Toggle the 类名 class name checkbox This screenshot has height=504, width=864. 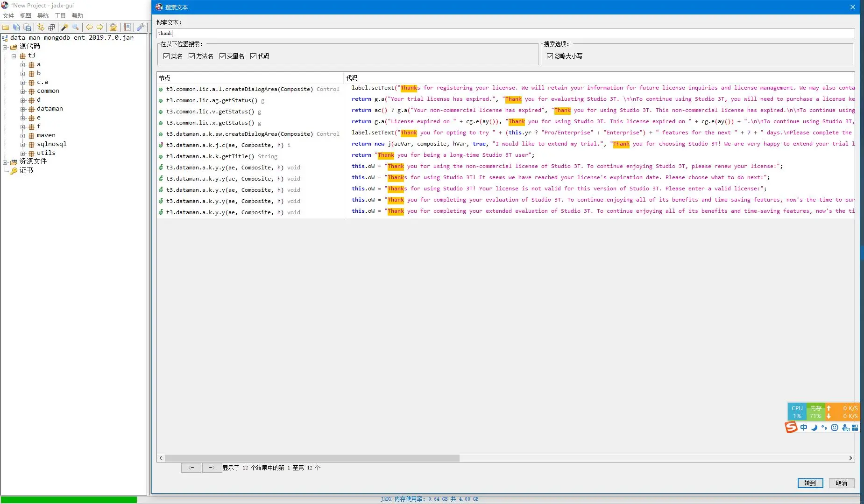tap(166, 56)
